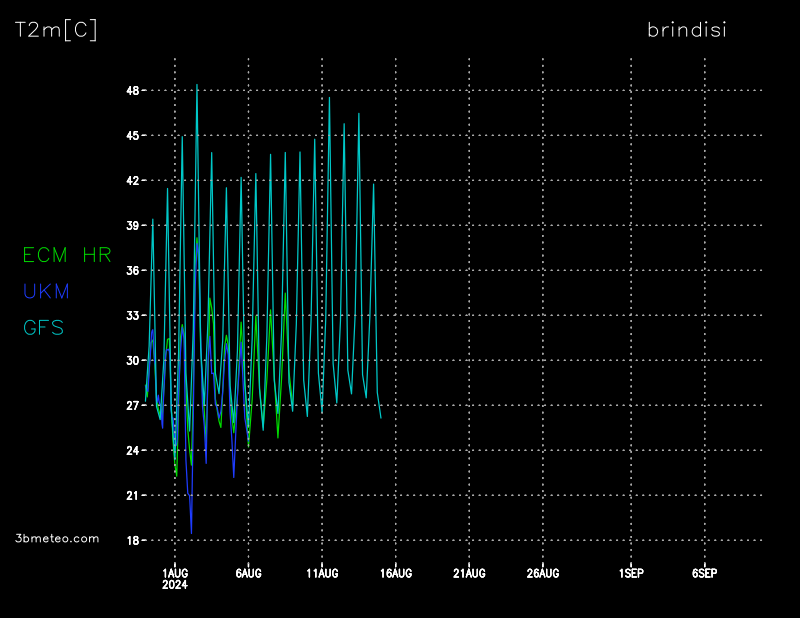Click the 33 temperature axis value

click(132, 316)
